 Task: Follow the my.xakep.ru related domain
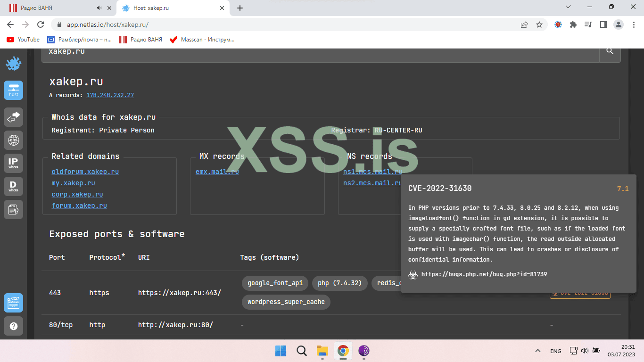74,183
